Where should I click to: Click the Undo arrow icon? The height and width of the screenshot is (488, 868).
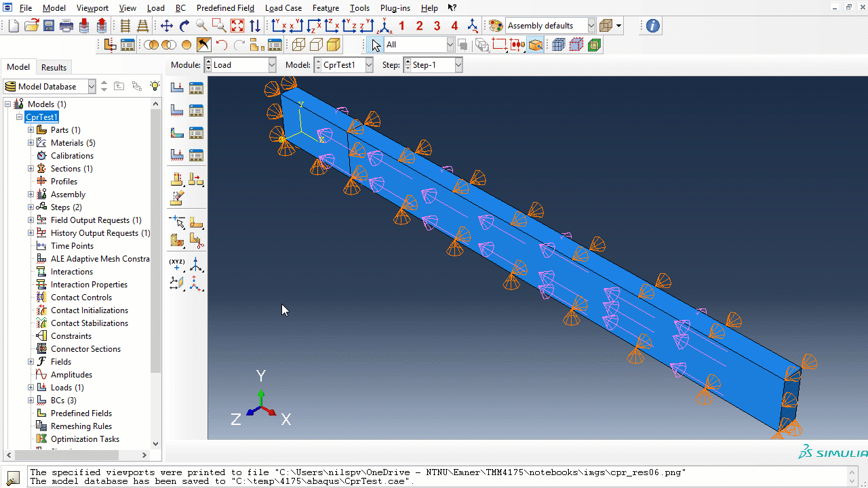pyautogui.click(x=222, y=45)
